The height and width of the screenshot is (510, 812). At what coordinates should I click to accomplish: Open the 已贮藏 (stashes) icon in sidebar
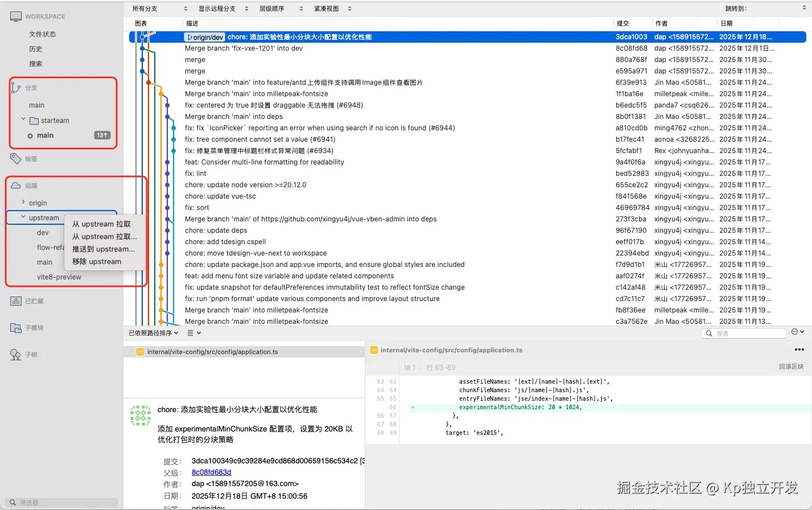(x=15, y=301)
